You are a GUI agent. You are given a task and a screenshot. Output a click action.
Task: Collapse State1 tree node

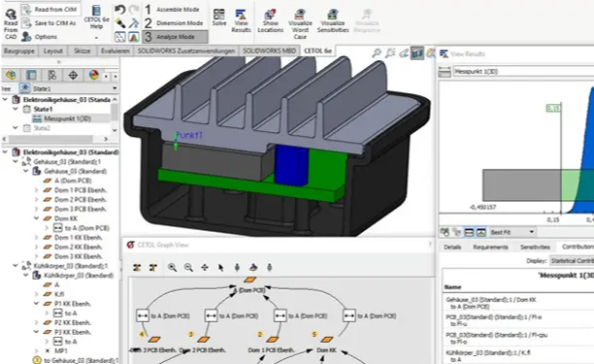[x=16, y=109]
